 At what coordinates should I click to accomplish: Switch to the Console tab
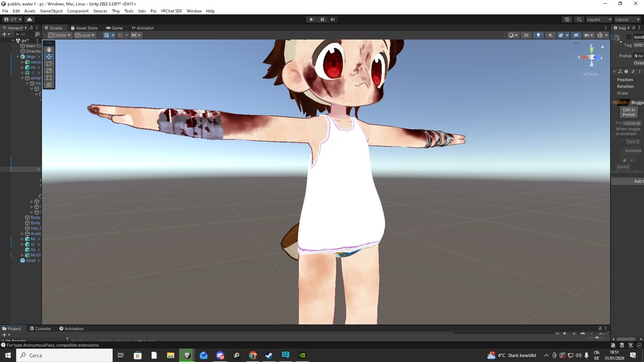point(40,329)
